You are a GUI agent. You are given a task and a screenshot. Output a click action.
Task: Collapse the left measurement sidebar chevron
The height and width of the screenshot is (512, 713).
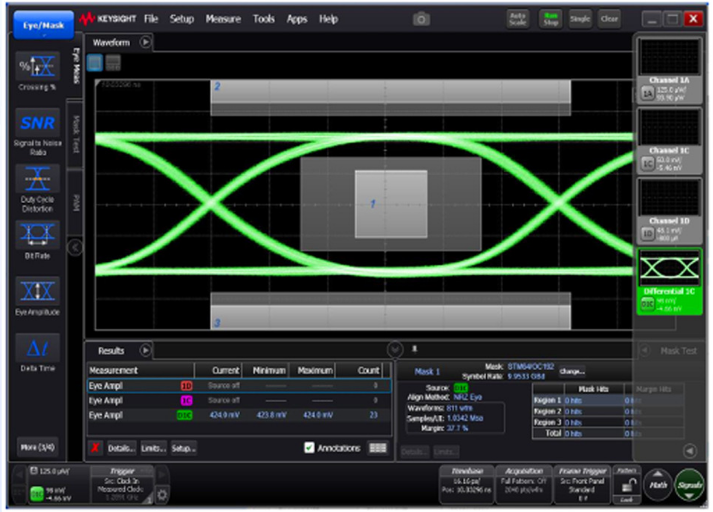tap(74, 247)
